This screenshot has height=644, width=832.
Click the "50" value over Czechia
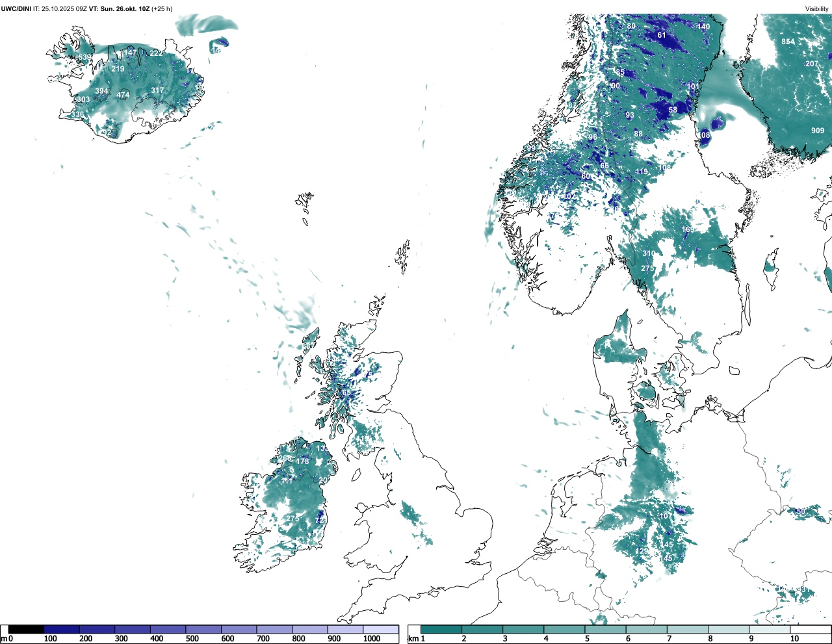point(801,511)
